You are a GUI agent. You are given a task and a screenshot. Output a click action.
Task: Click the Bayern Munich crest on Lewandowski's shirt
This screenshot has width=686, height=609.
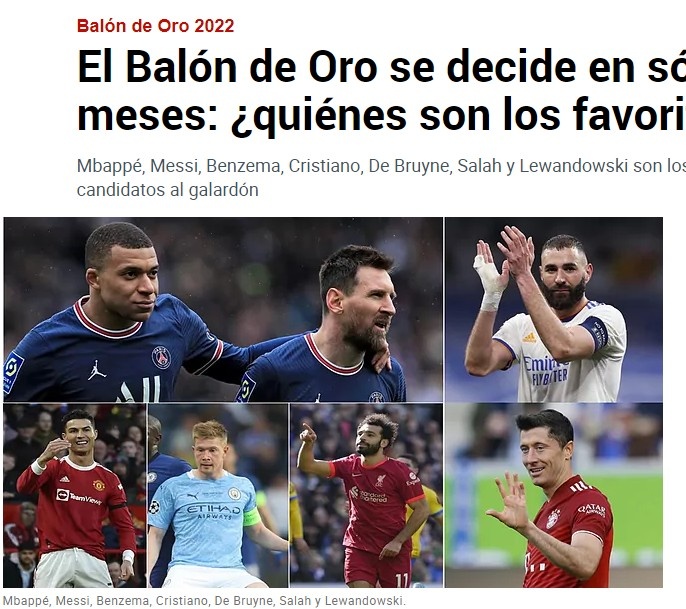[553, 519]
